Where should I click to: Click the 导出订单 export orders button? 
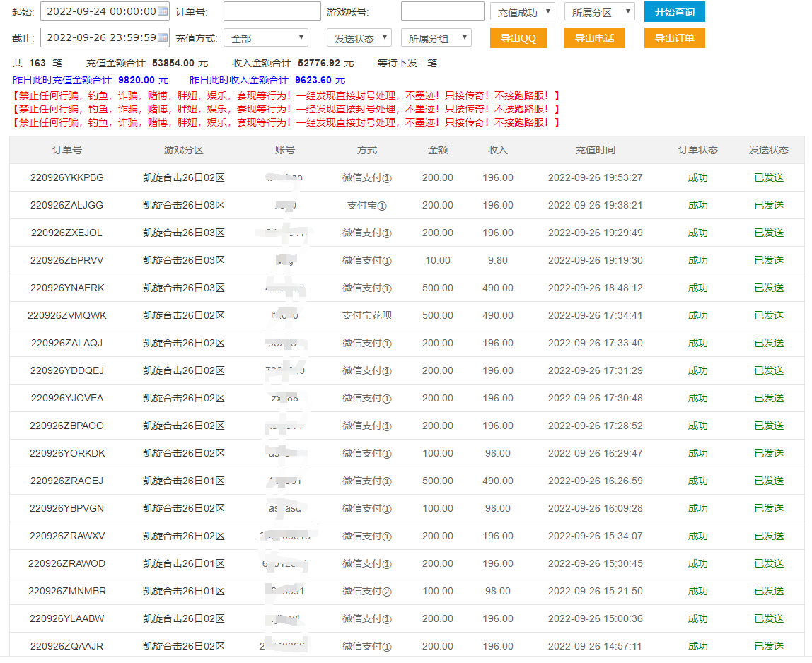(674, 37)
